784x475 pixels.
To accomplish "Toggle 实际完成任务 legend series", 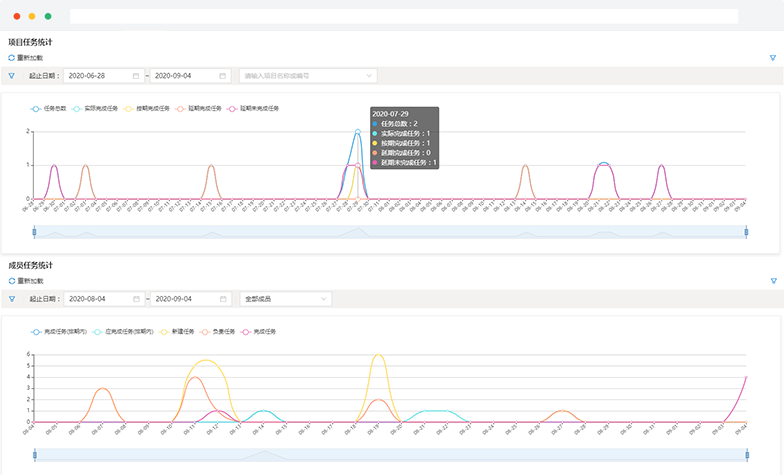I will (94, 108).
